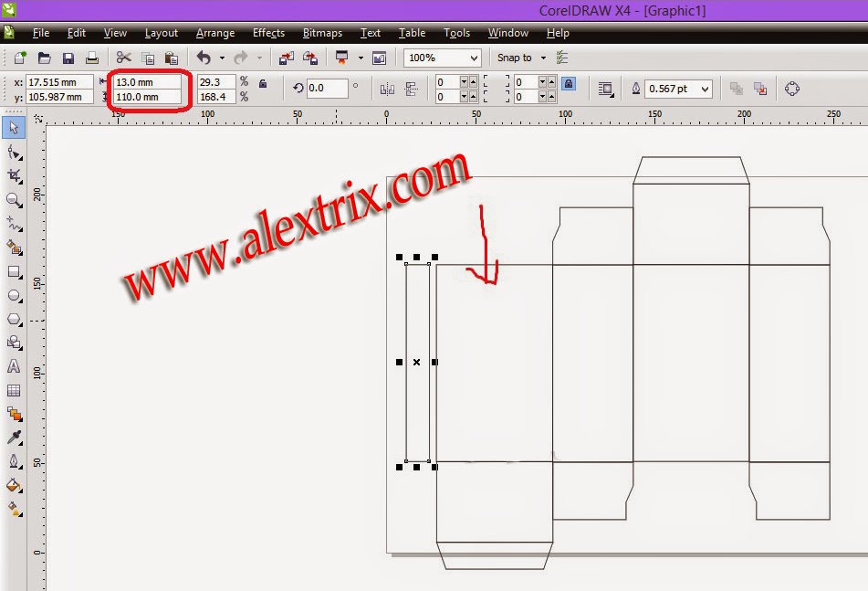This screenshot has width=868, height=591.
Task: Select the Smart Fill tool
Action: click(x=15, y=248)
